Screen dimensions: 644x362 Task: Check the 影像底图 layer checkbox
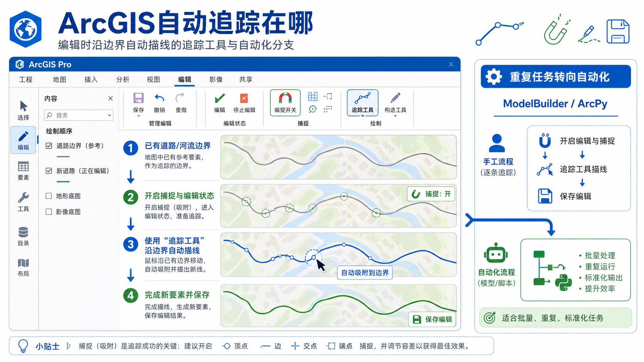click(x=49, y=212)
